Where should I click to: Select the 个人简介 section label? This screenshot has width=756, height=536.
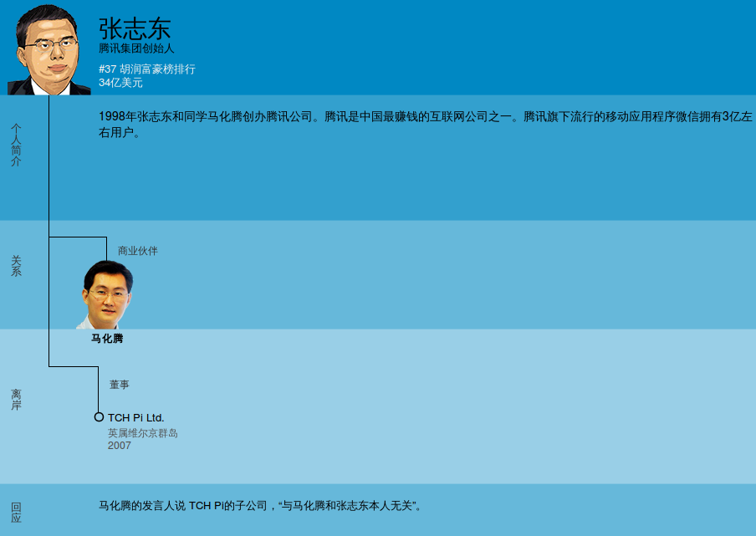click(x=16, y=144)
